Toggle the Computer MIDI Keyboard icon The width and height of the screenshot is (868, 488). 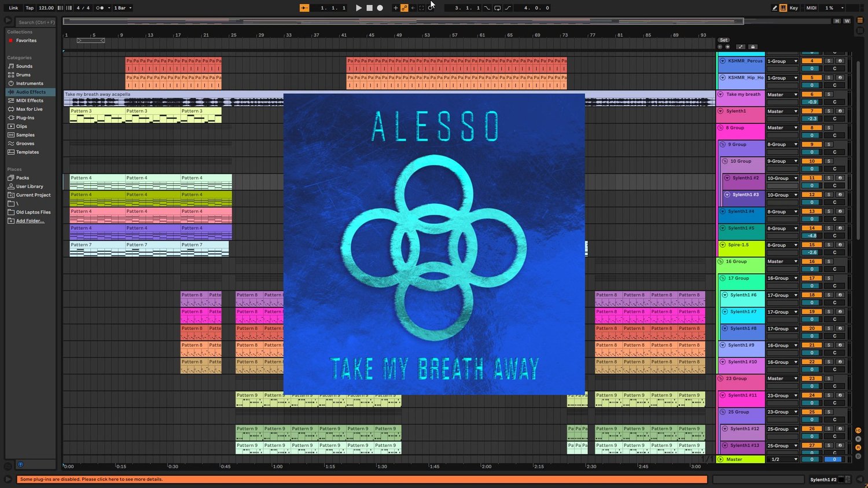click(x=783, y=8)
